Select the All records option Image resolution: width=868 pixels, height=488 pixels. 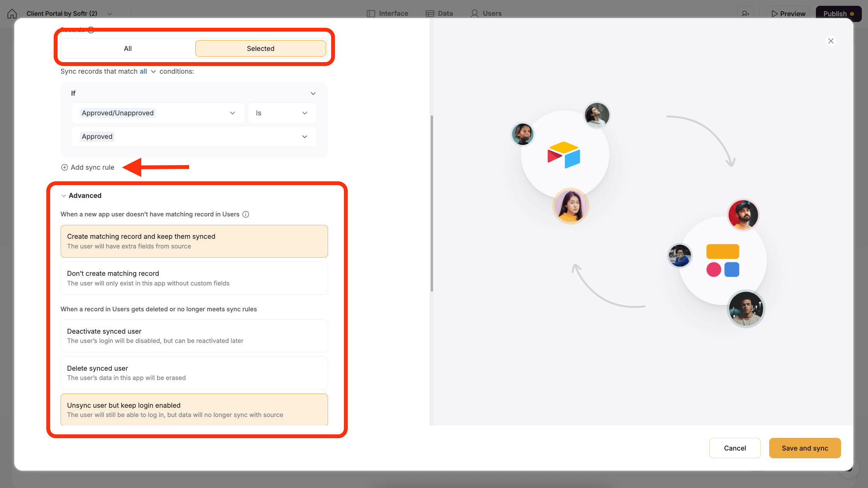click(128, 49)
